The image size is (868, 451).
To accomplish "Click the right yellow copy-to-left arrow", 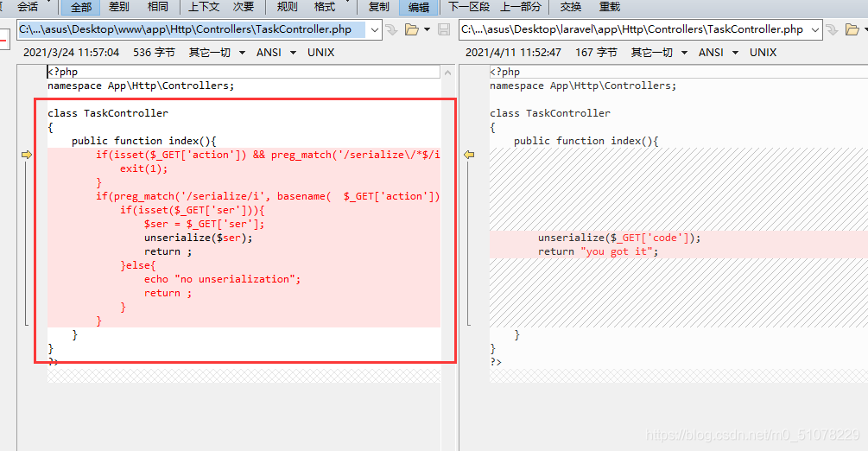I will point(469,155).
